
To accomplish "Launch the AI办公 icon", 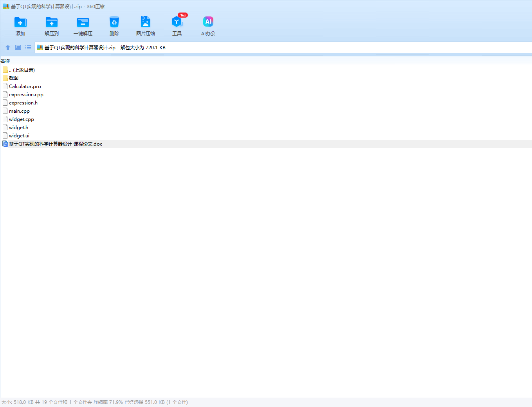I will pyautogui.click(x=208, y=22).
